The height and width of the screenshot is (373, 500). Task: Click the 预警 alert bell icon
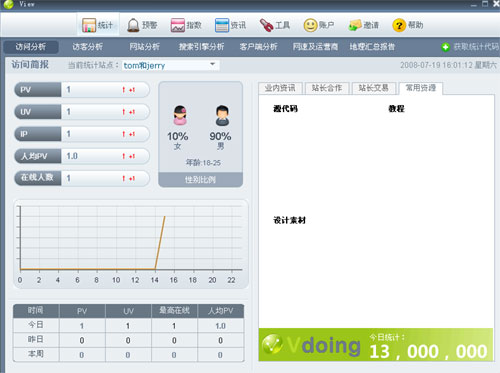(x=133, y=25)
